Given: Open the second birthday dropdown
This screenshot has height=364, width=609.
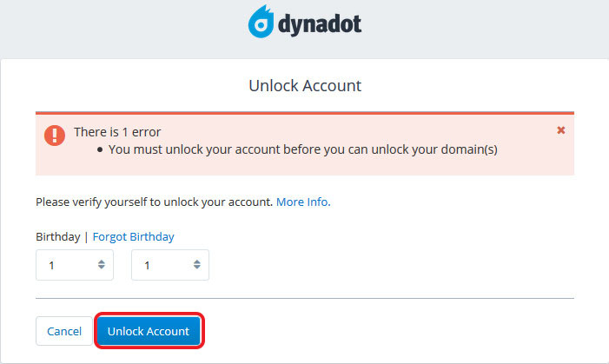Looking at the screenshot, I should click(169, 265).
